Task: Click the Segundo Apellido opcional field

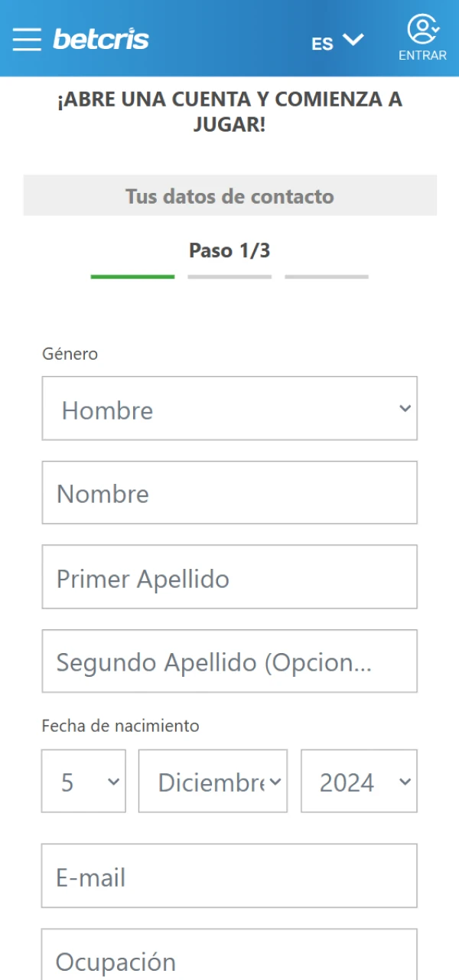Action: [229, 661]
